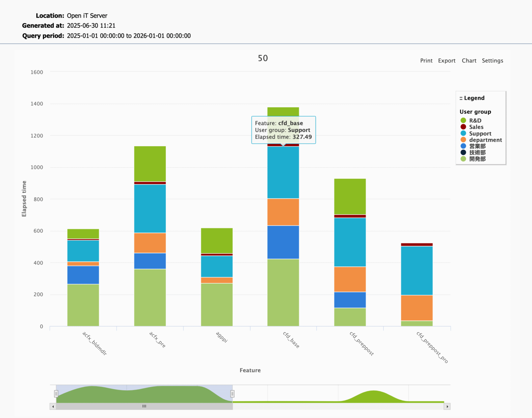Image resolution: width=532 pixels, height=418 pixels.
Task: Select the Support segment of cfd_prepost_pro
Action: tap(417, 270)
